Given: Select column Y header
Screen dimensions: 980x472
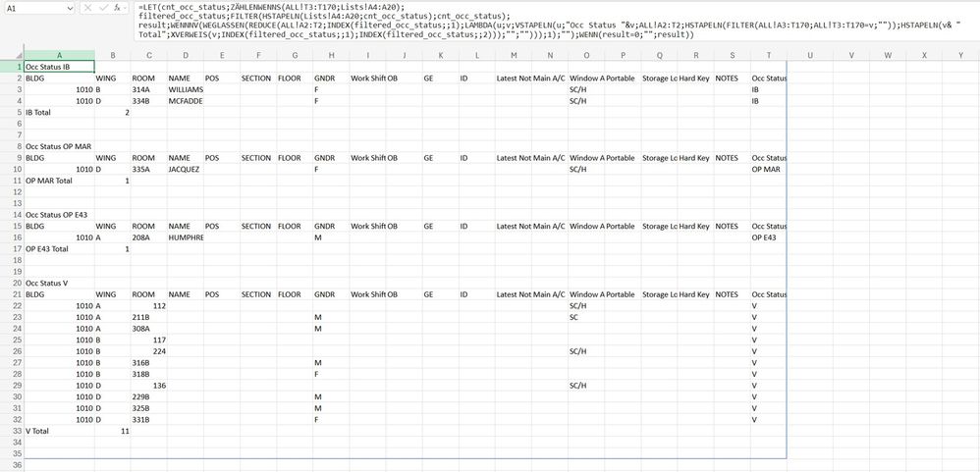Looking at the screenshot, I should tap(961, 55).
